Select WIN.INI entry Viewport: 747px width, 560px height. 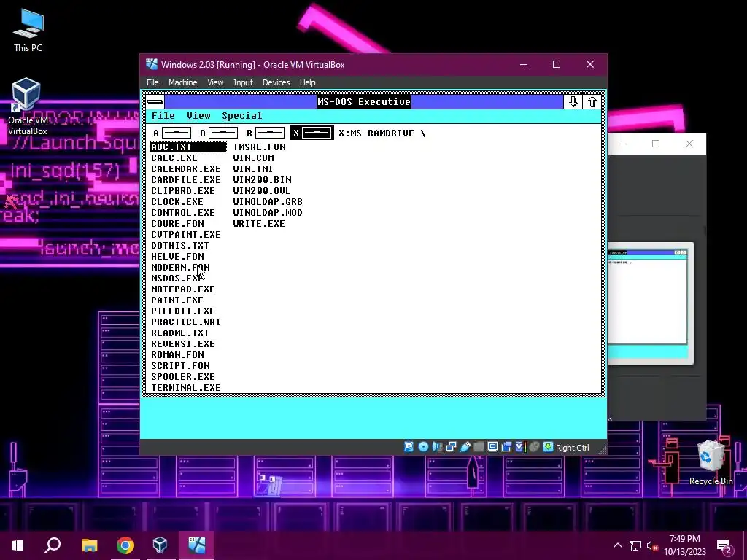tap(252, 169)
